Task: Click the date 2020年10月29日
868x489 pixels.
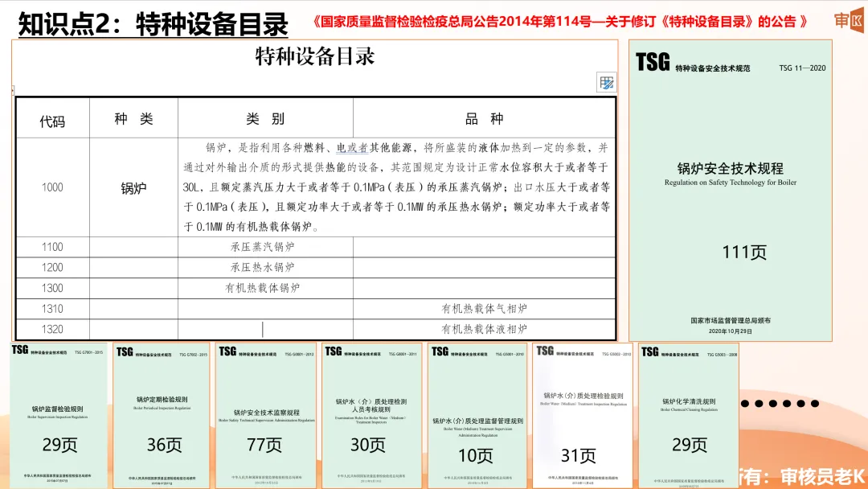Action: coord(730,331)
